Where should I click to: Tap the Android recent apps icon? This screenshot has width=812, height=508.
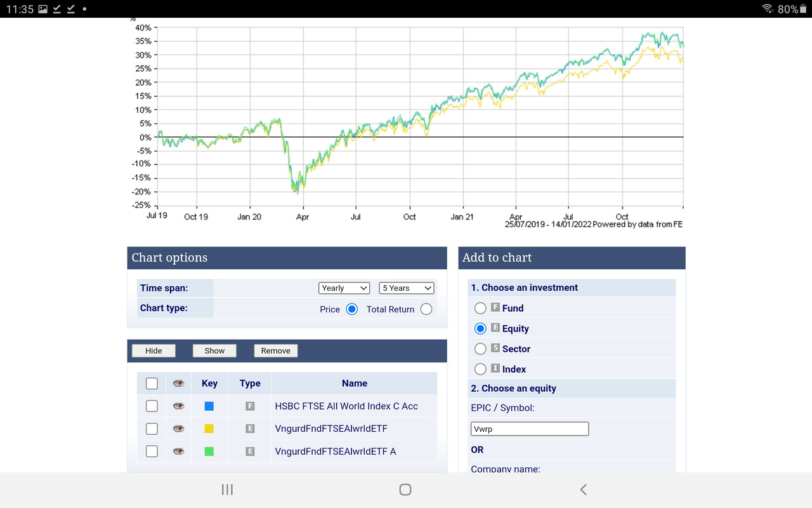click(x=227, y=489)
